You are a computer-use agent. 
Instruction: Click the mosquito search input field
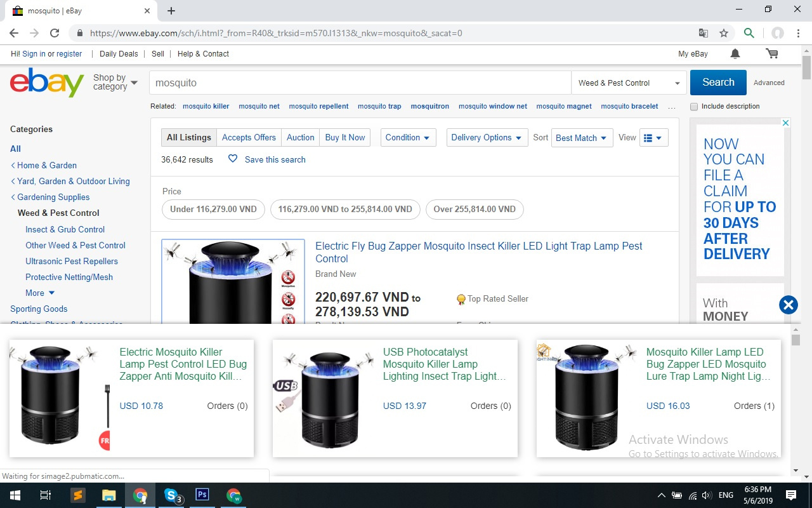point(360,83)
